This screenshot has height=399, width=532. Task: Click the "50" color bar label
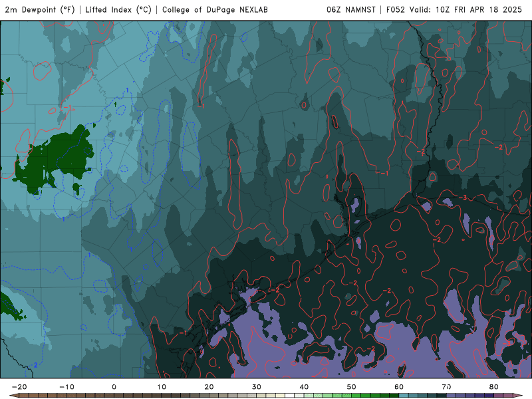[x=352, y=387]
